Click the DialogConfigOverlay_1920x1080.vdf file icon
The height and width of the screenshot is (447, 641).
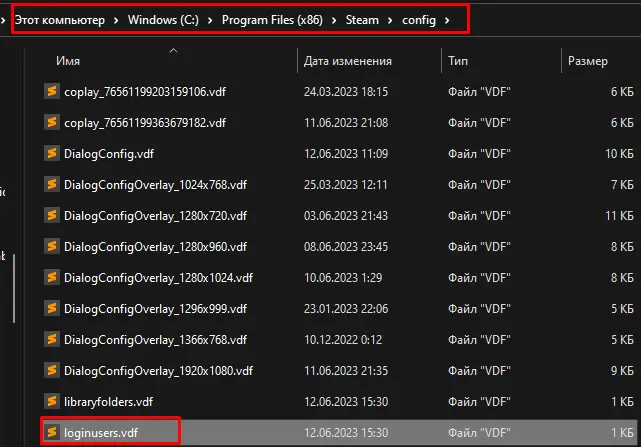(x=52, y=371)
